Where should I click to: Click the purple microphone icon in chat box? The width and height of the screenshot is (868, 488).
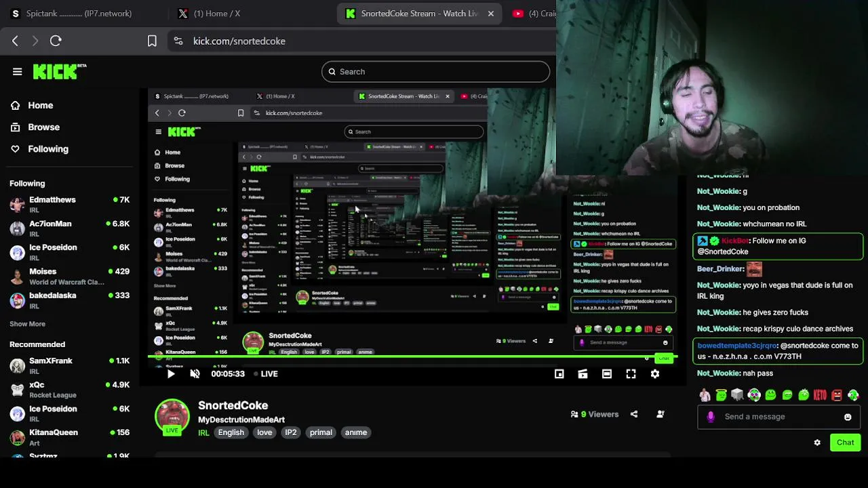point(711,417)
